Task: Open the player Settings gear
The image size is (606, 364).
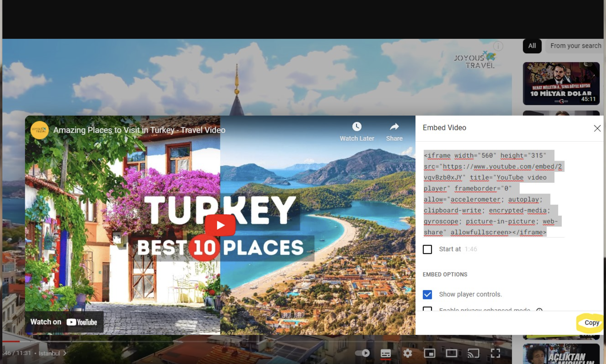Action: 408,354
